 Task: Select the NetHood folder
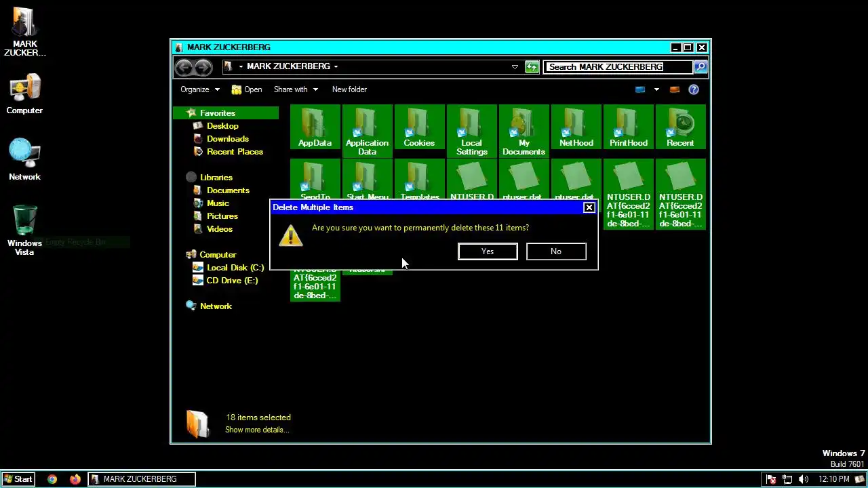tap(576, 127)
